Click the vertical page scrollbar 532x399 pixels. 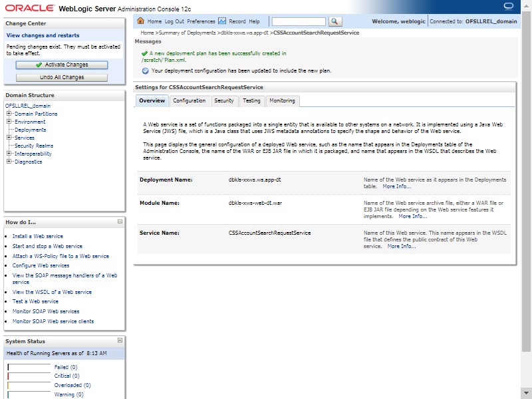click(x=526, y=182)
